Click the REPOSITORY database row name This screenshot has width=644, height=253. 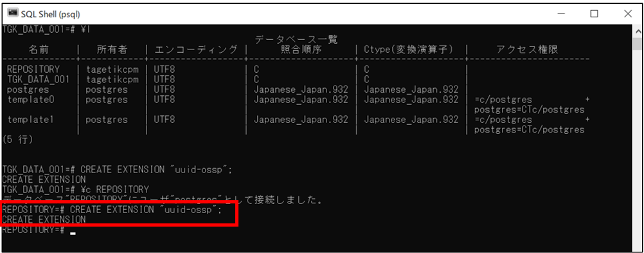33,69
